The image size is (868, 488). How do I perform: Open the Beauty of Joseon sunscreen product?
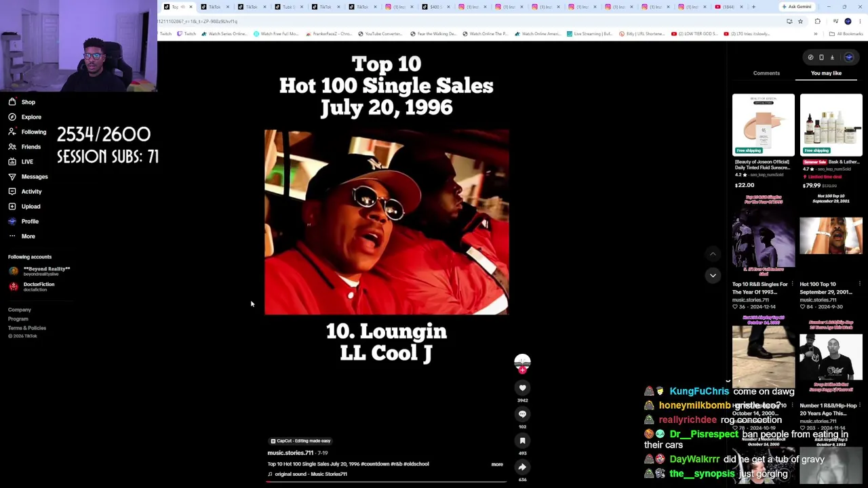[763, 125]
